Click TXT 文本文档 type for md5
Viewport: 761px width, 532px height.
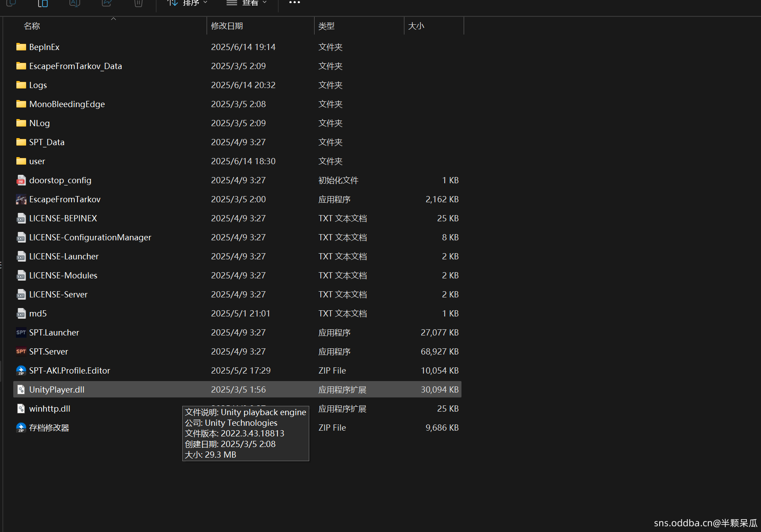pos(343,313)
